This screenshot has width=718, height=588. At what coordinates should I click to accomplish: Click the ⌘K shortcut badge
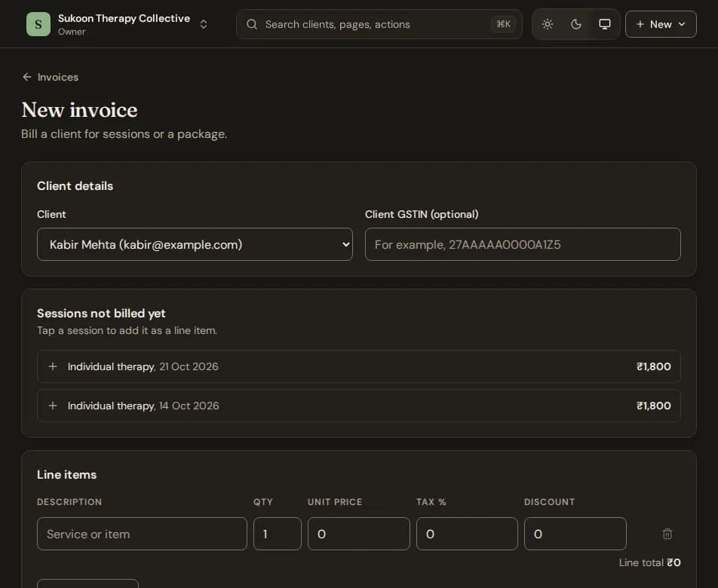pyautogui.click(x=503, y=24)
